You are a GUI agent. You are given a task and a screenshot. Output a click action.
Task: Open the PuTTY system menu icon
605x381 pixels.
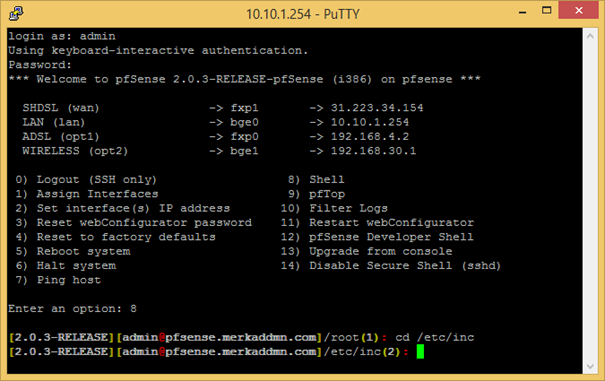16,14
